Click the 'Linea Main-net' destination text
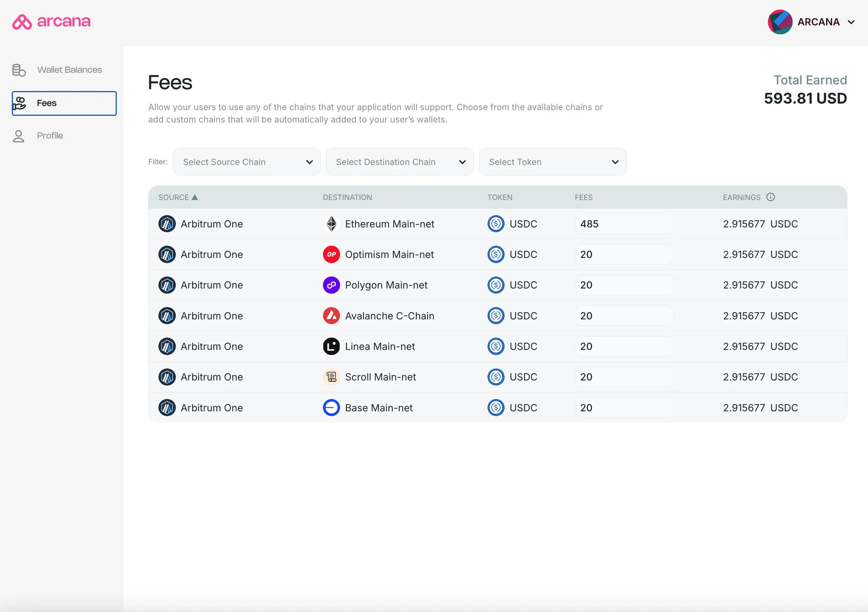This screenshot has width=868, height=612. [380, 347]
